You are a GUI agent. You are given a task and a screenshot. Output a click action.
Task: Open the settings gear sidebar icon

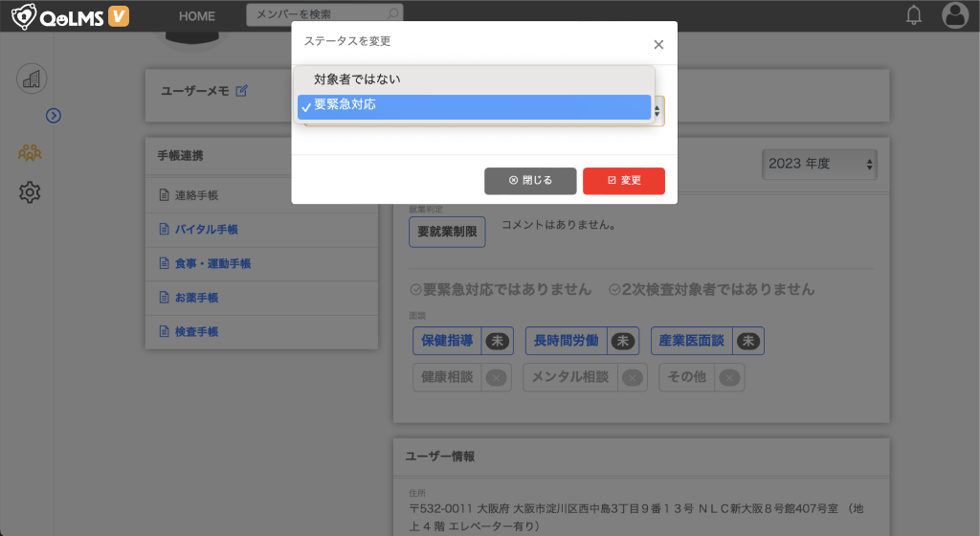30,192
